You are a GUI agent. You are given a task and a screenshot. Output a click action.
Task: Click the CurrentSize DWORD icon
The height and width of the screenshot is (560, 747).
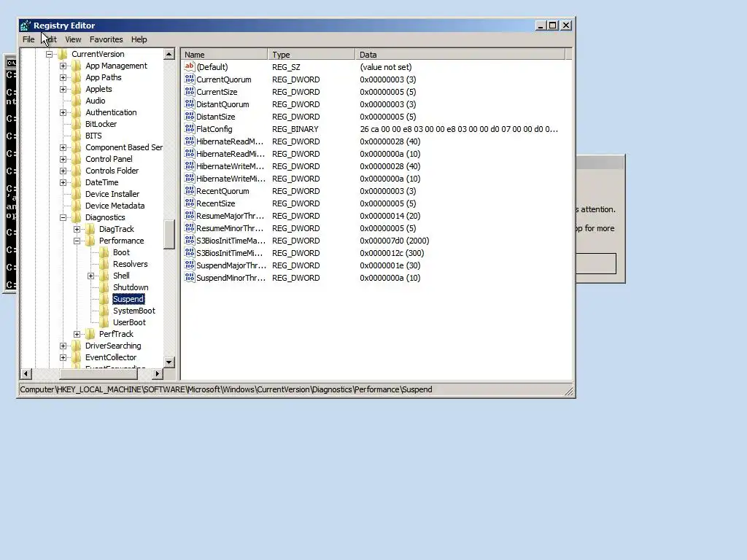(190, 91)
